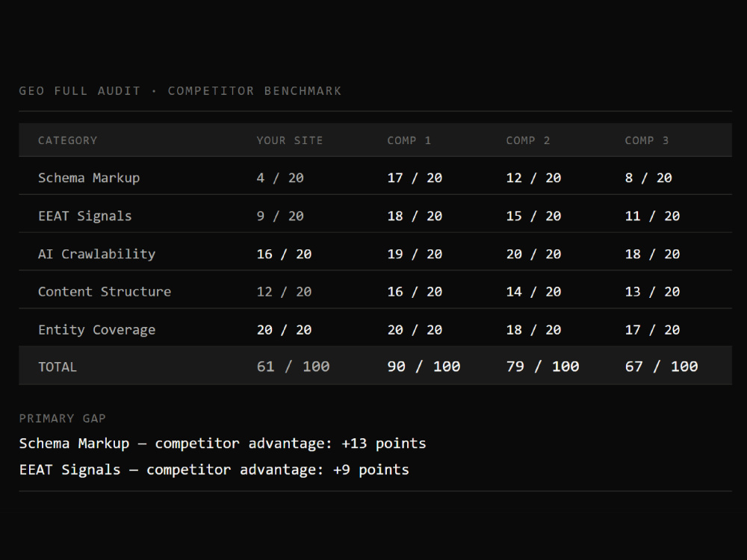
Task: Click the '20 / 20' AI Crawlability Comp 2 score
Action: pyautogui.click(x=533, y=255)
